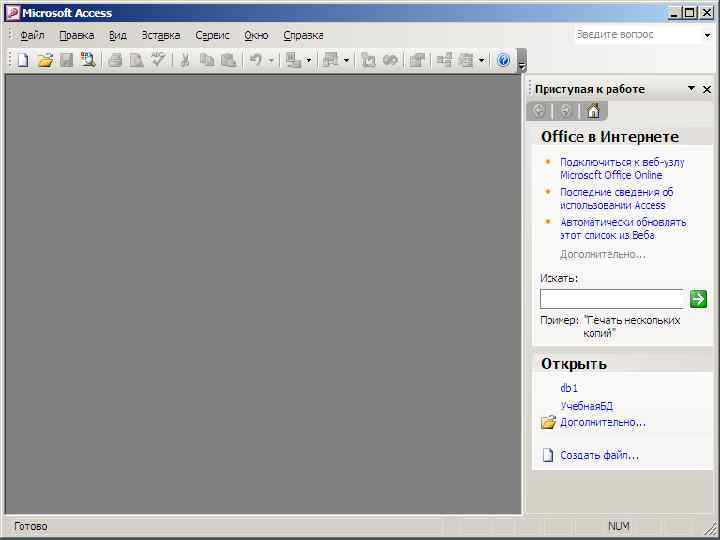Open 'Последние сведения об использовании Access' link
The width and height of the screenshot is (720, 540).
coord(617,198)
